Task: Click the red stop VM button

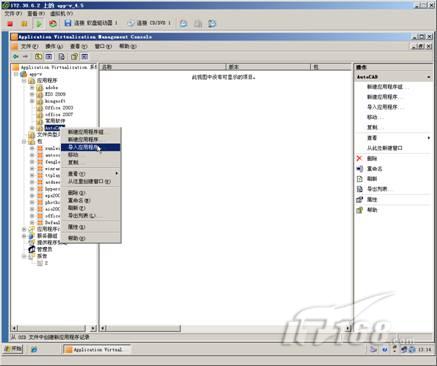Action: point(10,24)
